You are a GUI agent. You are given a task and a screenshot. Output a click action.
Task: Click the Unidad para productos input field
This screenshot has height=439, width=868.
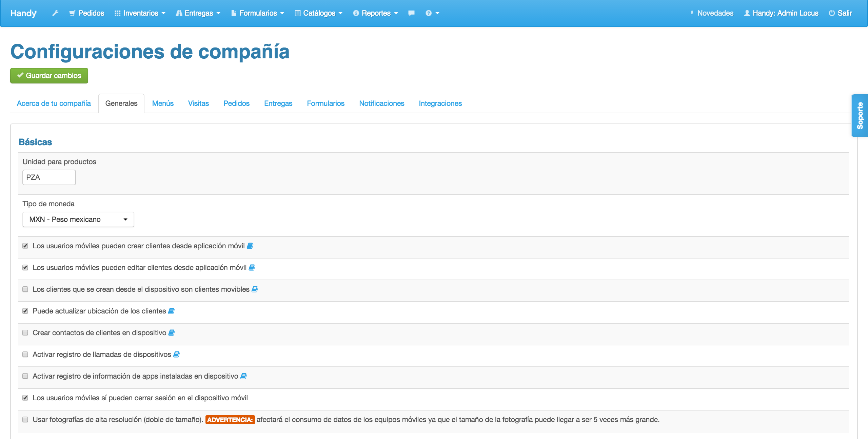pyautogui.click(x=49, y=177)
